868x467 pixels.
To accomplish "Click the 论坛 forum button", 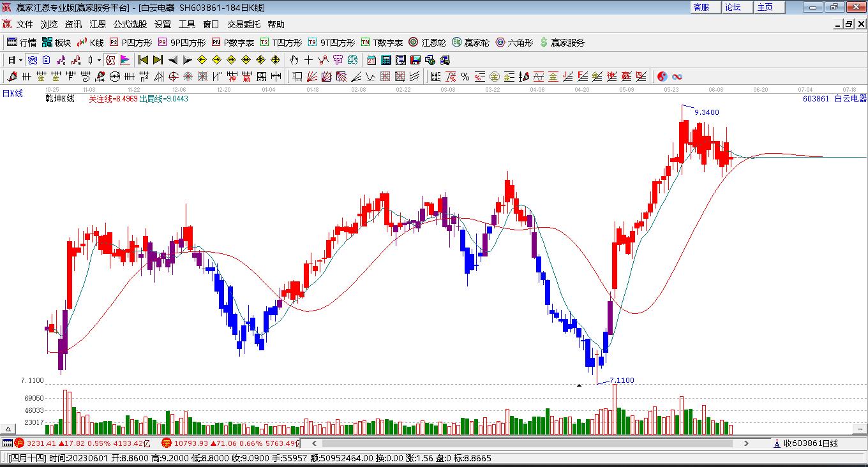I will 737,7.
